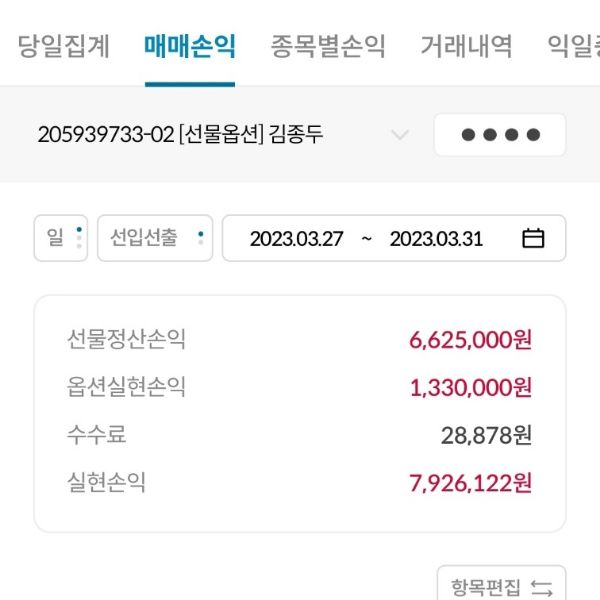Open the calendar date picker icon
Screen dimensions: 600x600
pos(533,238)
